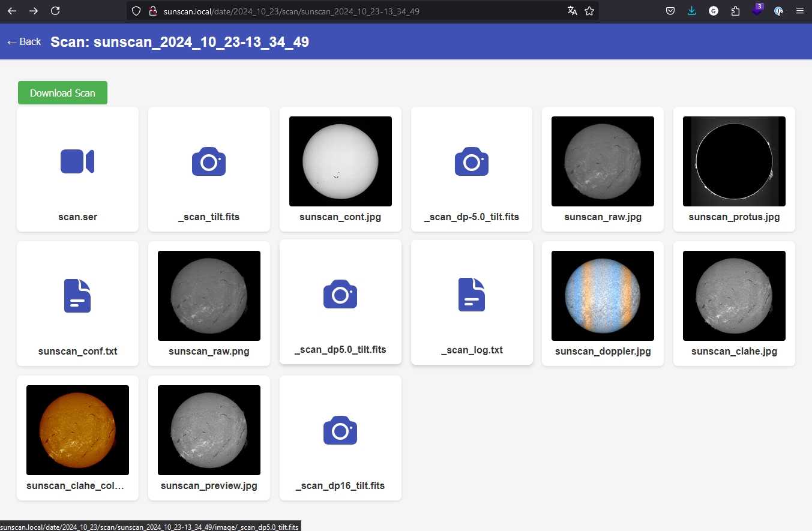Open the browser downloads panel
Viewport: 812px width, 531px height.
coord(692,11)
